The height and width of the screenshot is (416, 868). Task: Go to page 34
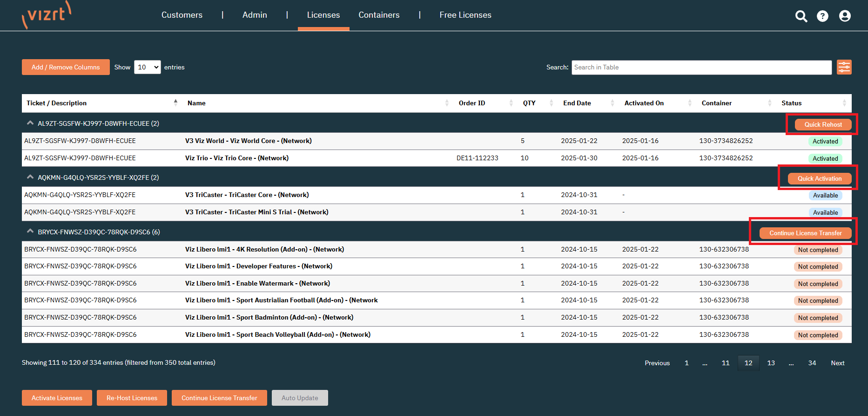[812, 363]
